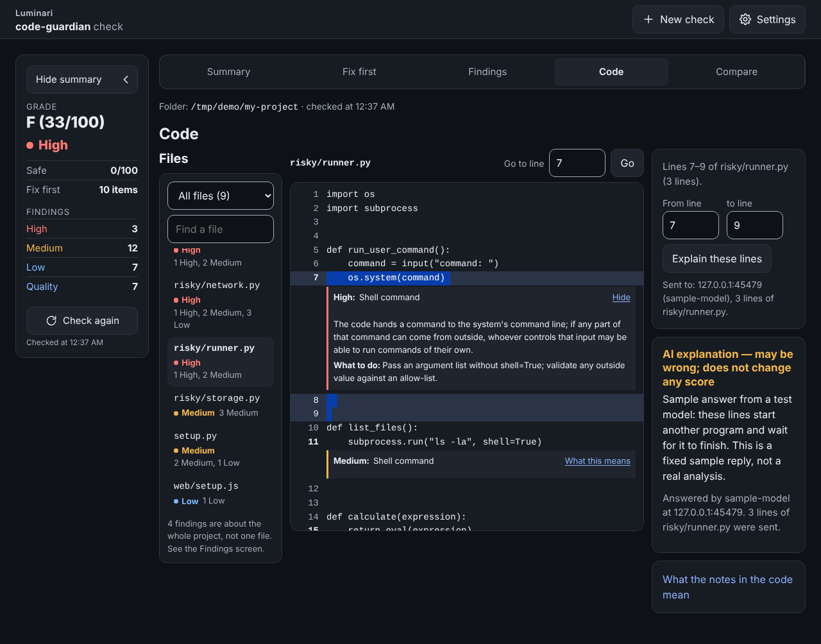Go to the Findings tab

click(x=487, y=72)
